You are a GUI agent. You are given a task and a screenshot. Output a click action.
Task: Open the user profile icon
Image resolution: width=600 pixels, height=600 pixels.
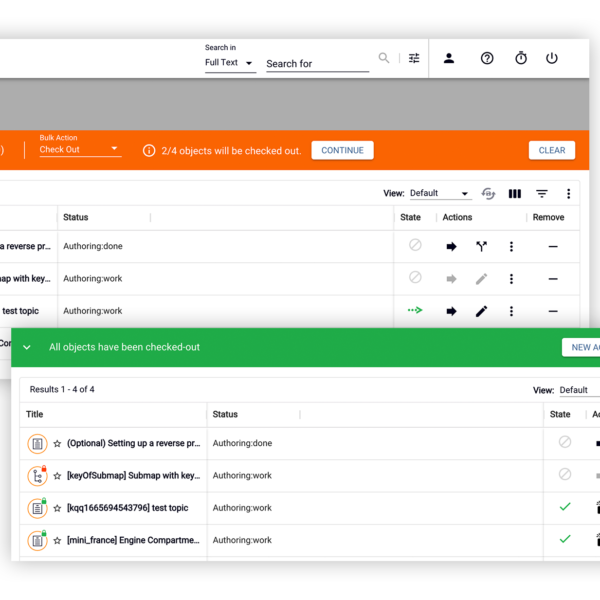(x=449, y=58)
